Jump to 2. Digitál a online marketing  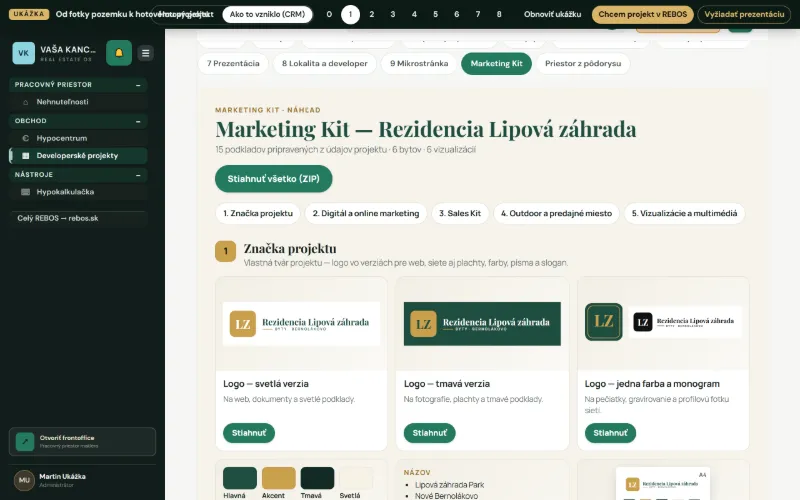[366, 213]
